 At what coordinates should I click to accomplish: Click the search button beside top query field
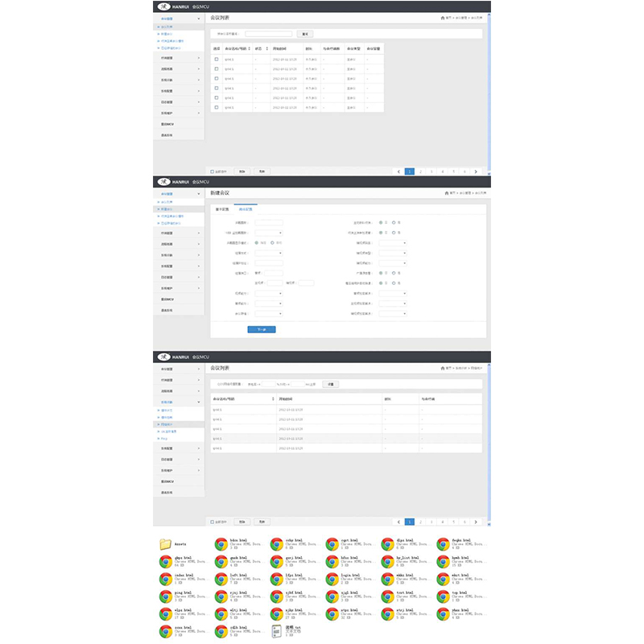pyautogui.click(x=304, y=34)
